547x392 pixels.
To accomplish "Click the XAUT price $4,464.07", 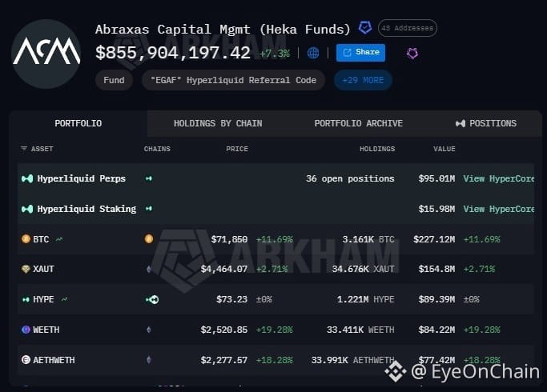I will [x=224, y=269].
